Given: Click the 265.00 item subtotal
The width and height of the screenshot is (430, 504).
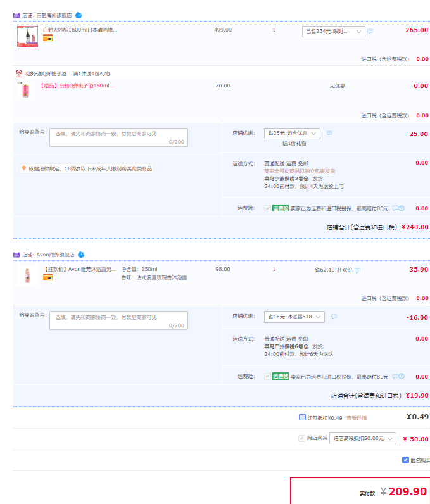Looking at the screenshot, I should [417, 30].
